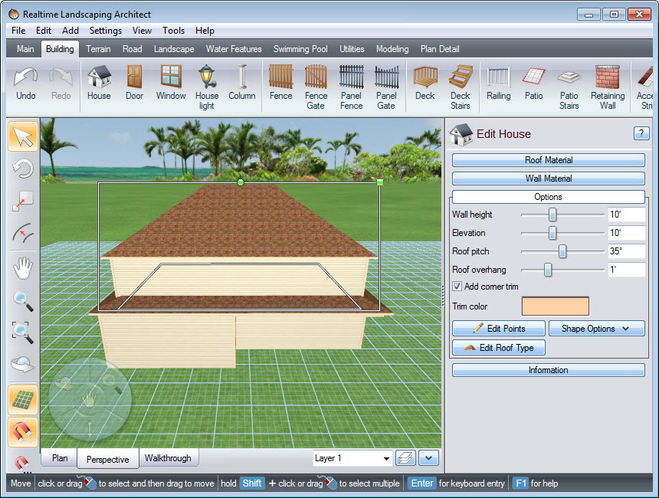Open the Help menu
This screenshot has height=498, width=659.
click(205, 31)
